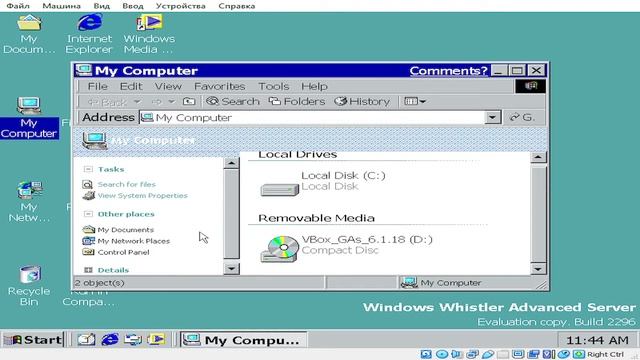
Task: Click inside the Address field
Action: tap(312, 118)
